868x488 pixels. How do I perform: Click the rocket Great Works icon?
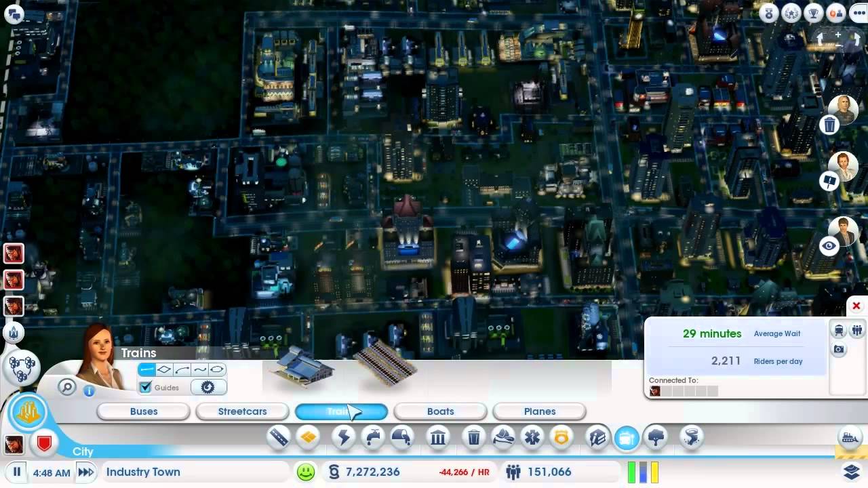14,333
